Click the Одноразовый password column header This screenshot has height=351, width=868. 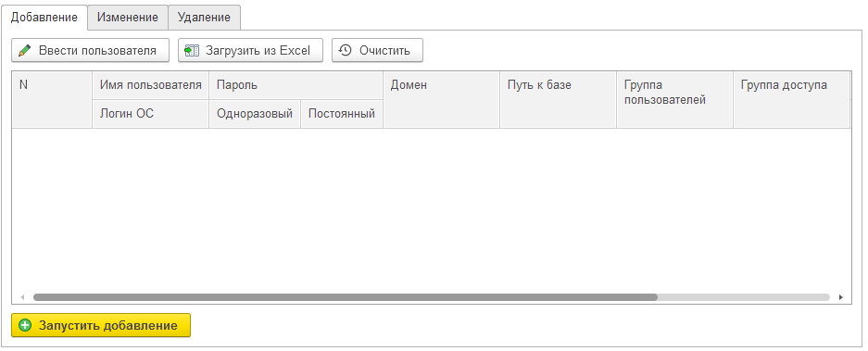[255, 114]
